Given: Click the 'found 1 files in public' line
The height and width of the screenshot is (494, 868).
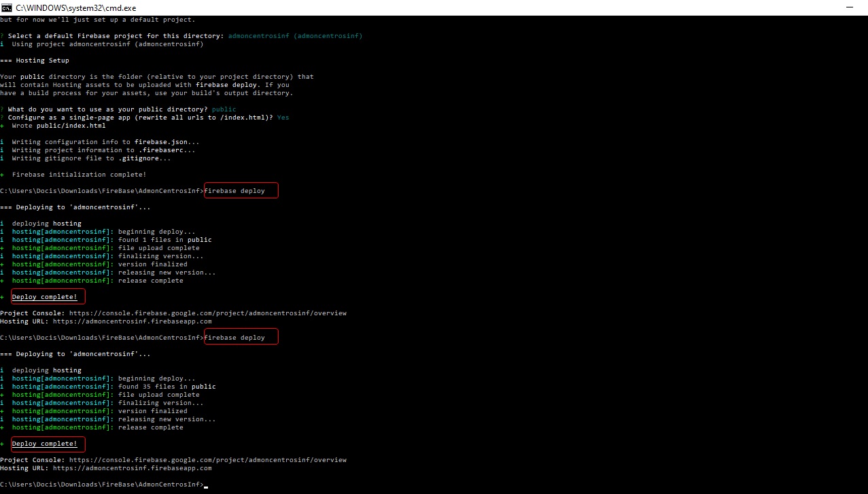Looking at the screenshot, I should pos(164,240).
